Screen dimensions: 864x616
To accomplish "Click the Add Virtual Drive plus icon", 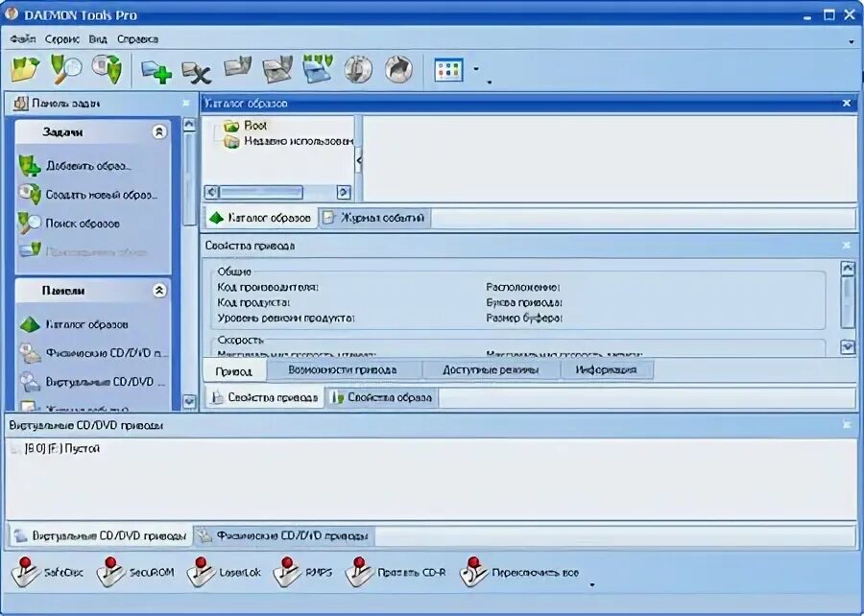I will [156, 72].
